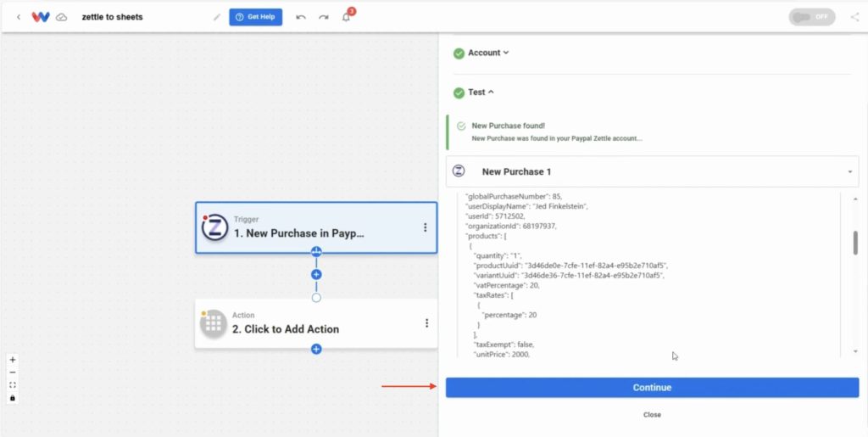The image size is (868, 437).
Task: Click the zettle to sheets title
Action: click(x=113, y=17)
